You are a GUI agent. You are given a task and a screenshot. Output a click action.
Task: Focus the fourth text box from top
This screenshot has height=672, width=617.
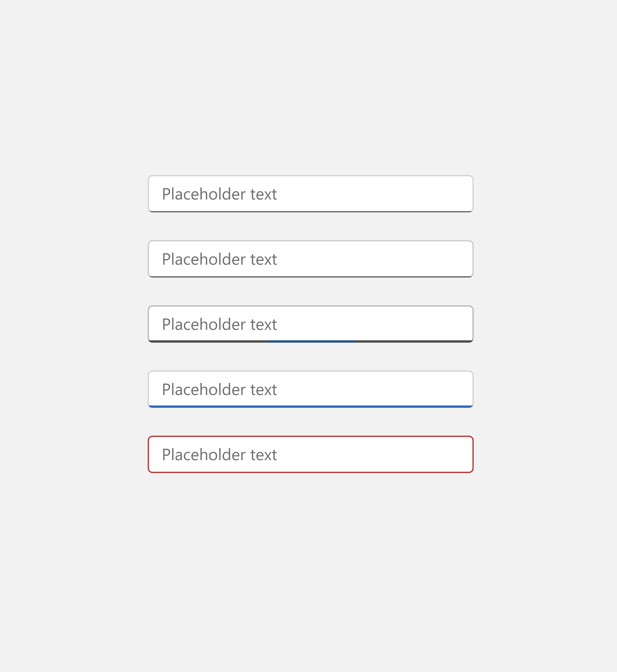pyautogui.click(x=310, y=389)
